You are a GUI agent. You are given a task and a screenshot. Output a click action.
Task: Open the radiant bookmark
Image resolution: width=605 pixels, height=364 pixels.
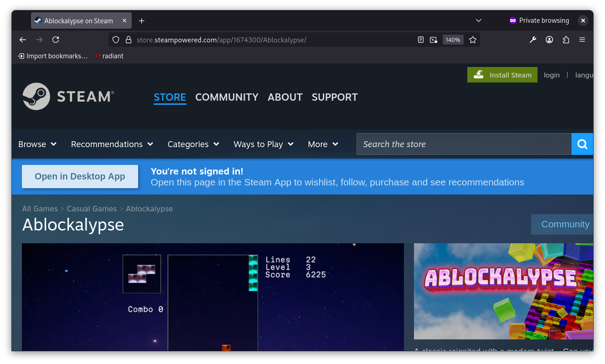click(109, 56)
